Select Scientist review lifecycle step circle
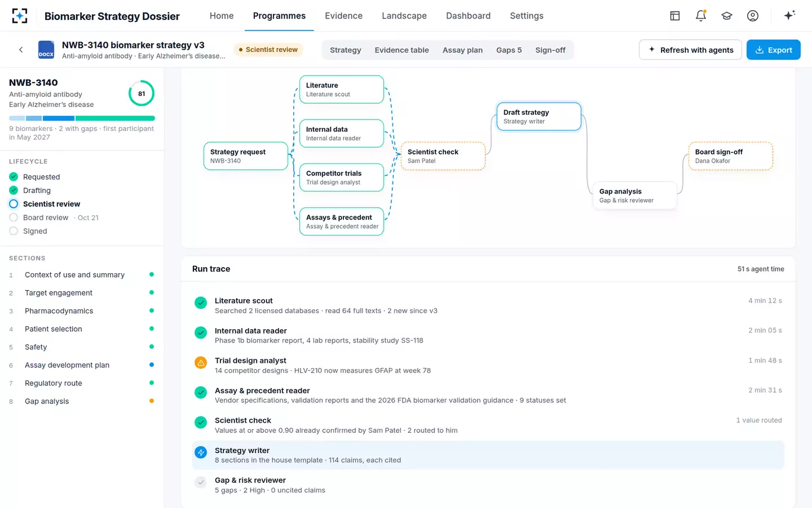 [x=14, y=204]
